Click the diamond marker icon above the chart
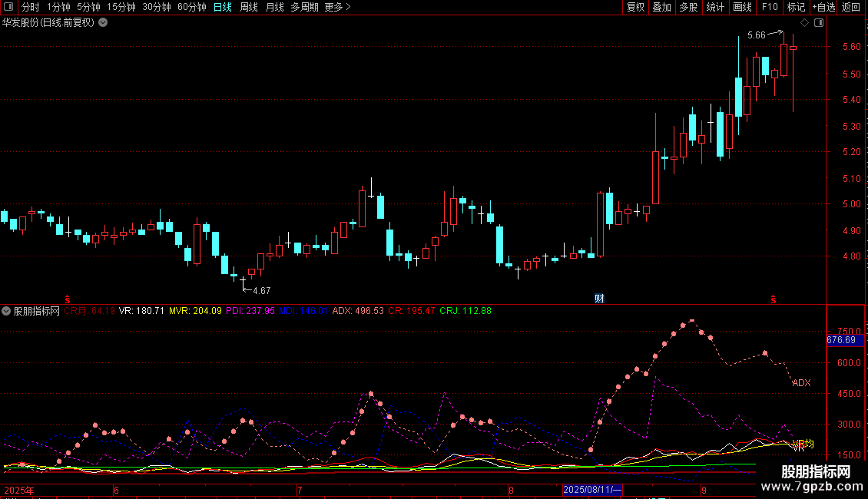Screen dimensions: 868x499 pyautogui.click(x=804, y=22)
